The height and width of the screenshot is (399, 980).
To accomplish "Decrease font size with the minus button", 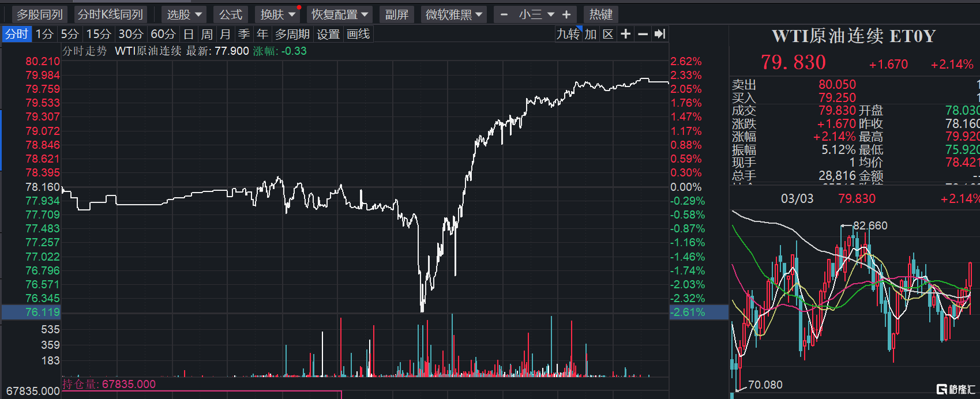I will (504, 14).
